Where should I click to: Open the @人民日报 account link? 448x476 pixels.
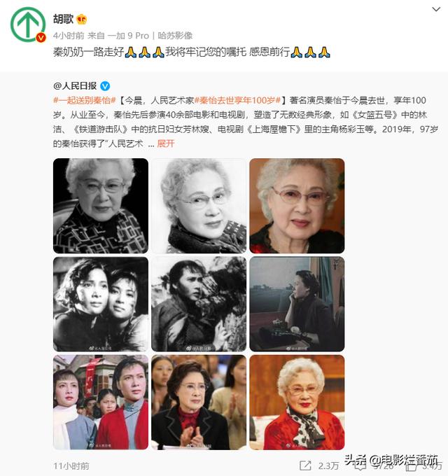coord(75,86)
